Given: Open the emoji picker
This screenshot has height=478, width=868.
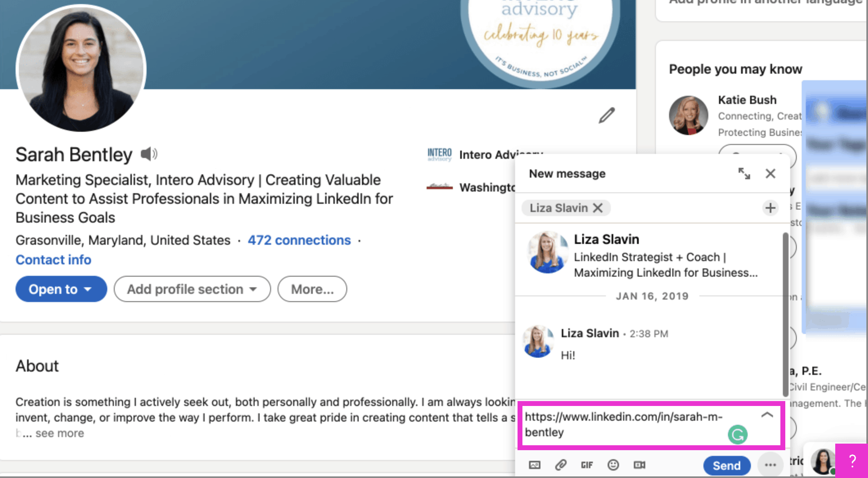Looking at the screenshot, I should point(613,465).
